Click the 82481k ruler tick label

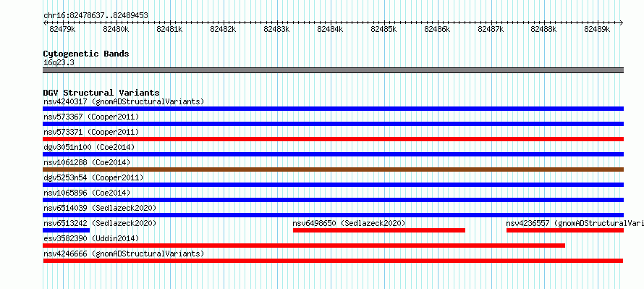(169, 29)
